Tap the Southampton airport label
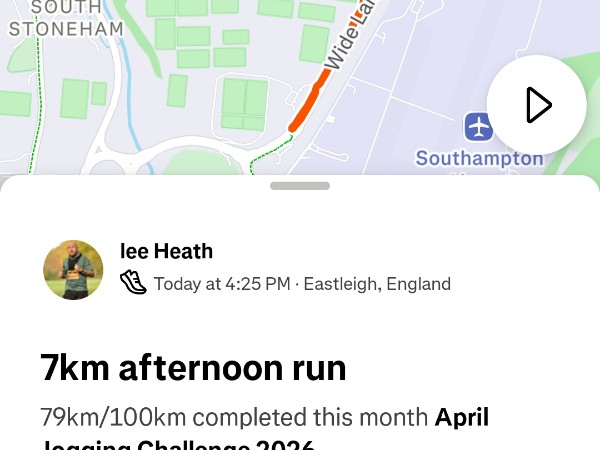 (x=479, y=158)
